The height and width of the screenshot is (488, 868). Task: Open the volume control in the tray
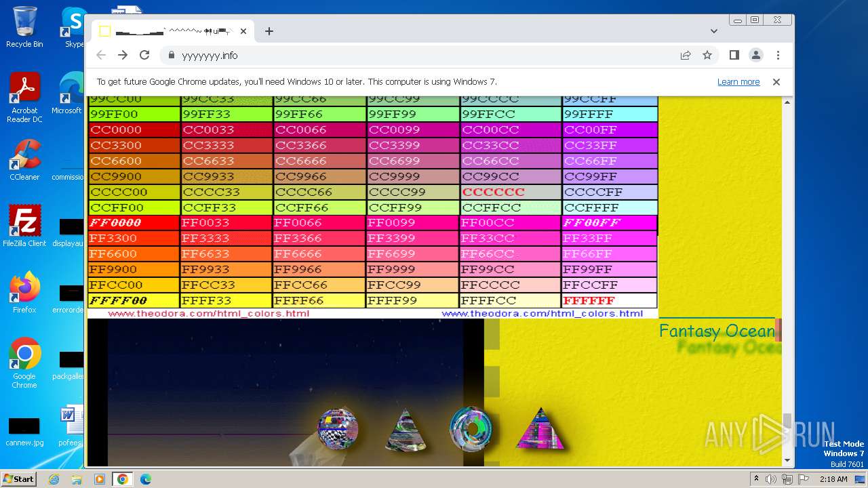pyautogui.click(x=771, y=479)
